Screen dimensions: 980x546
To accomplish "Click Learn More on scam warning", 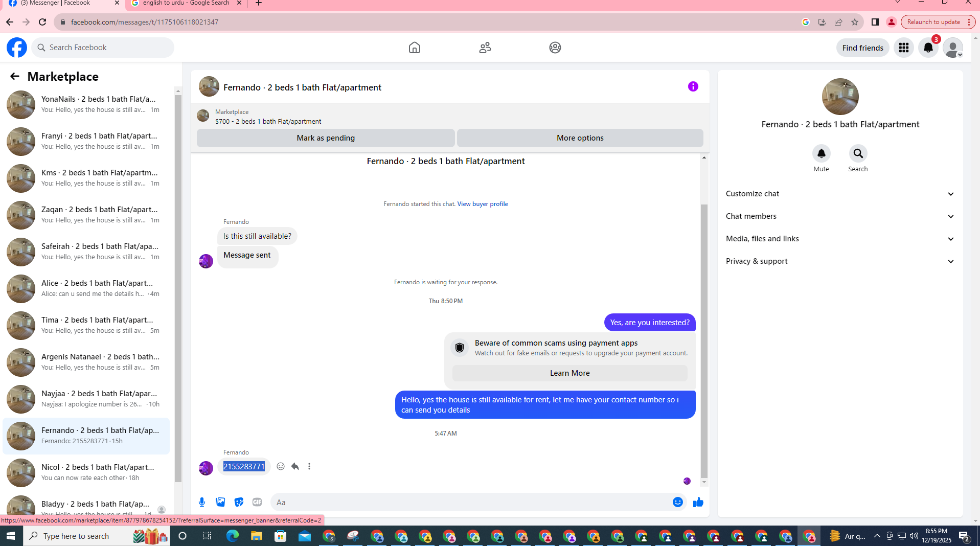I will pos(569,373).
